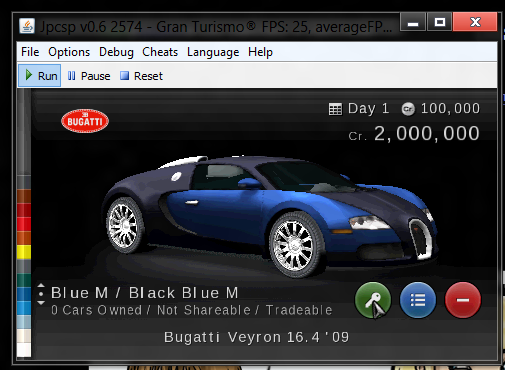Click the Jpcsp Java window icon

[27, 26]
